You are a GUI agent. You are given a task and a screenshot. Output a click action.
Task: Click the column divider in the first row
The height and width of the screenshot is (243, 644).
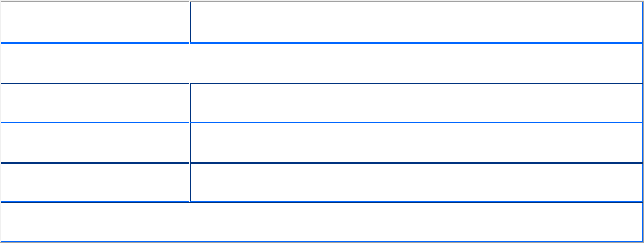tap(189, 21)
